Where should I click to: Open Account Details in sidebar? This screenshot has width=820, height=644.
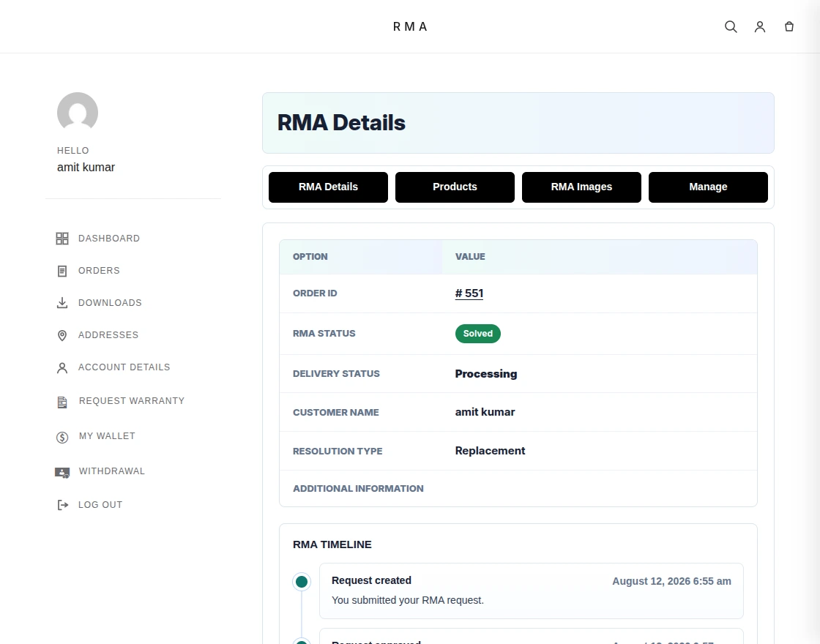click(x=124, y=367)
